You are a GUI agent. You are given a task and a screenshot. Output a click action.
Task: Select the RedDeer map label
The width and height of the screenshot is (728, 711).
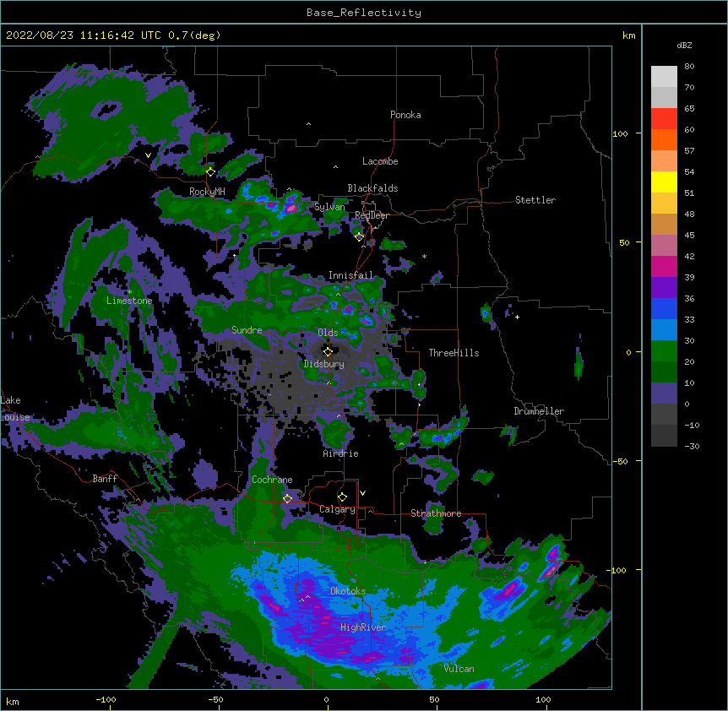[x=372, y=215]
